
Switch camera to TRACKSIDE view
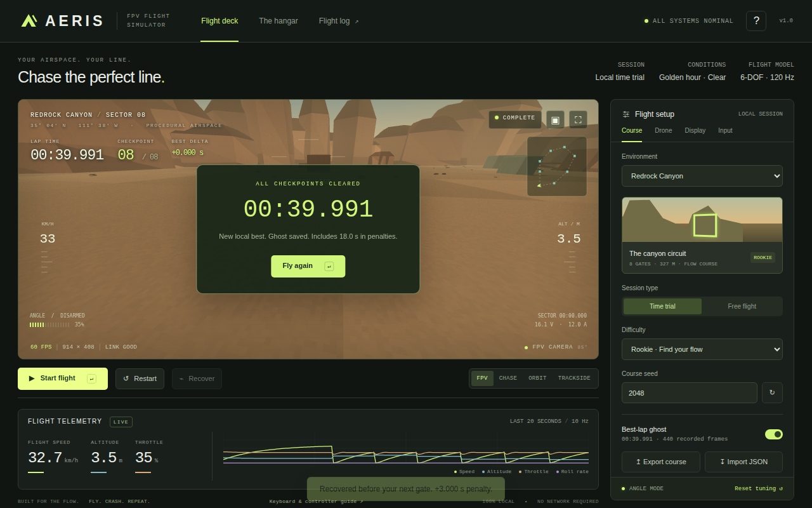574,378
